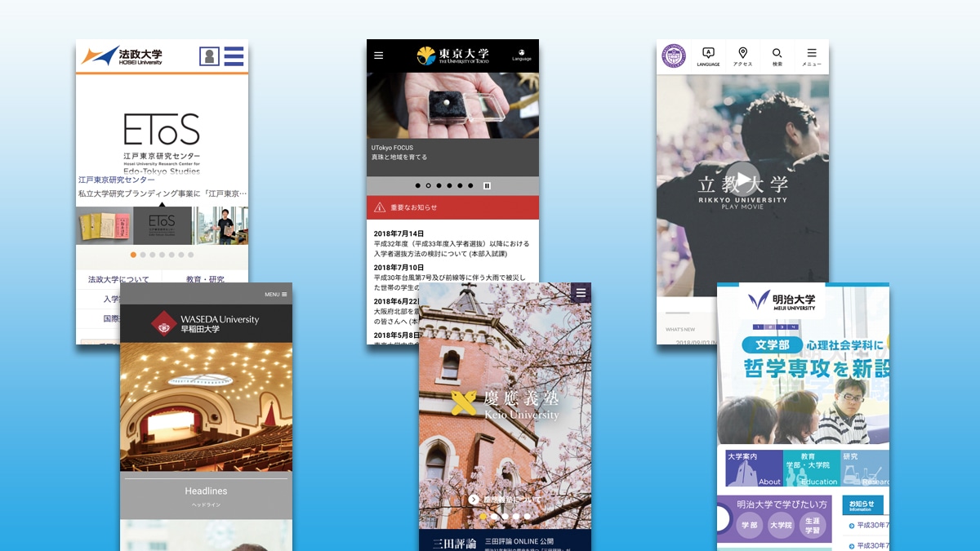Viewport: 980px width, 551px height.
Task: Click the ETOS thumbnail in Hosei carousel
Action: (x=163, y=225)
